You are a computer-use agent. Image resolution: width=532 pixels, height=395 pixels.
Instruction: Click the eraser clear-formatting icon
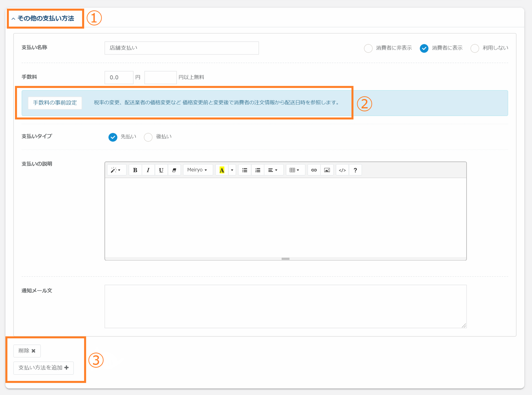point(174,170)
